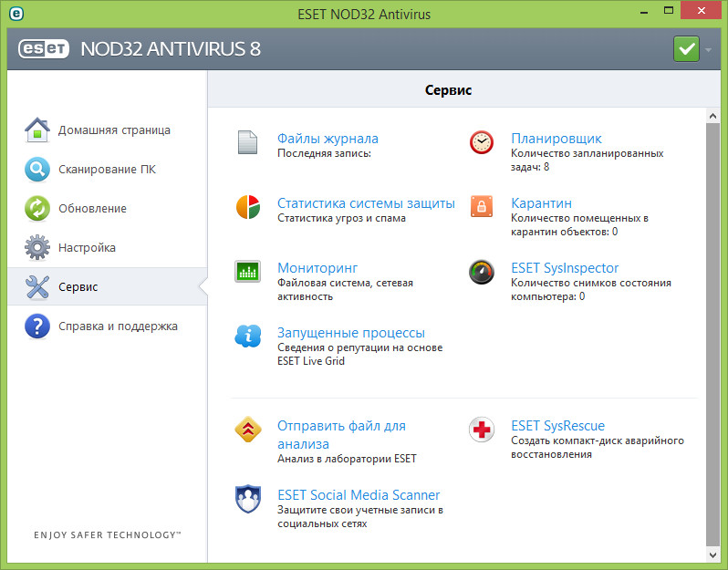This screenshot has width=728, height=570.
Task: Click 'Анализ в лаборатории ESET' text
Action: 347,459
